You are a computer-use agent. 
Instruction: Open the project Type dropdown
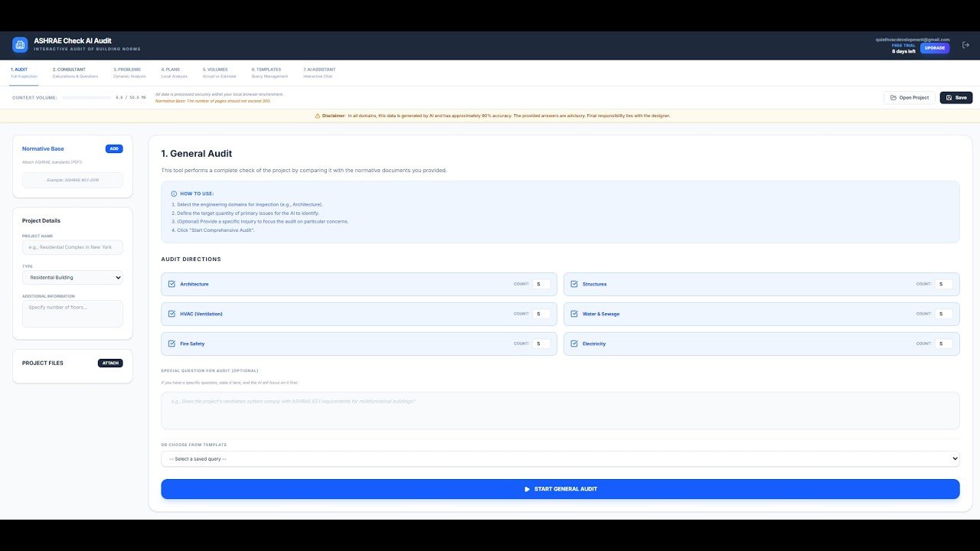(x=73, y=277)
